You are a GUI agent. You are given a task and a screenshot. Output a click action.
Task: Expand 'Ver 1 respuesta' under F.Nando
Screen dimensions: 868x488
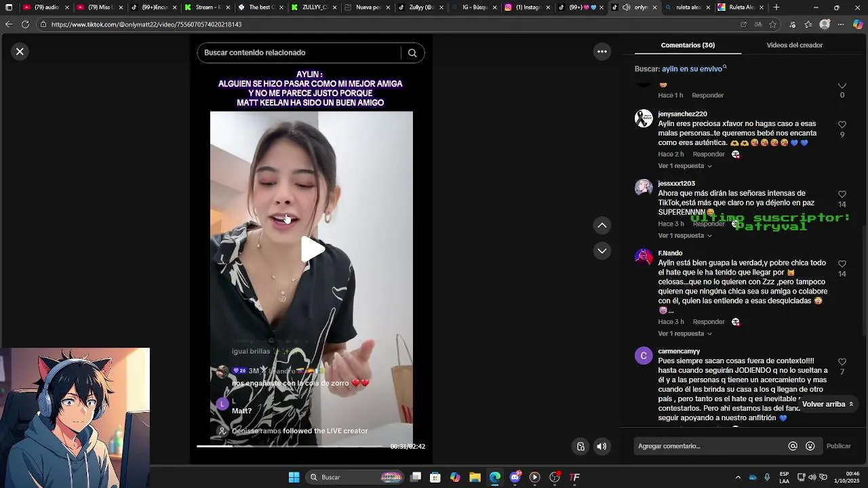[684, 334]
